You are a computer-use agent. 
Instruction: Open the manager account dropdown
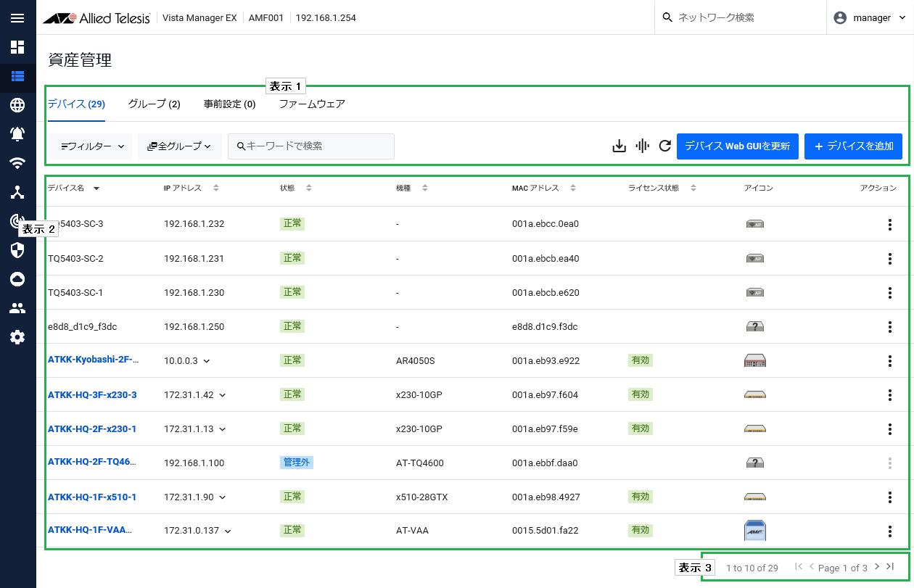870,17
